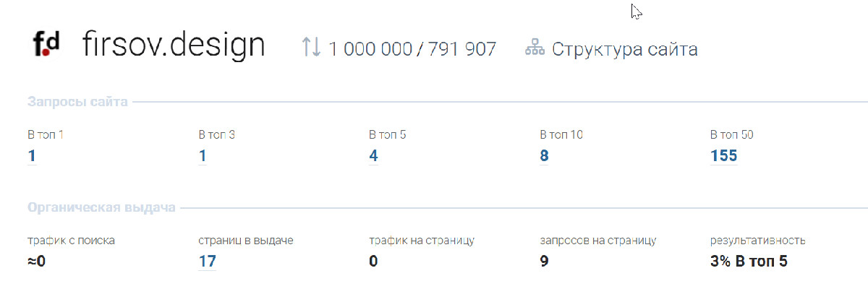This screenshot has height=302, width=868.
Task: Open the В топ 1 queries count
Action: [x=32, y=155]
